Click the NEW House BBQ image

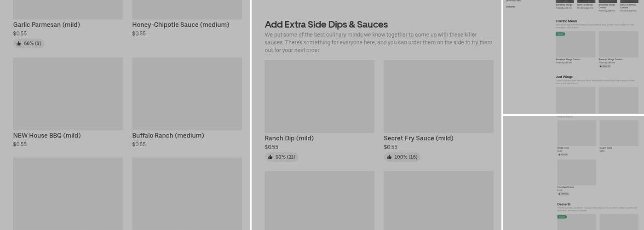click(x=68, y=94)
